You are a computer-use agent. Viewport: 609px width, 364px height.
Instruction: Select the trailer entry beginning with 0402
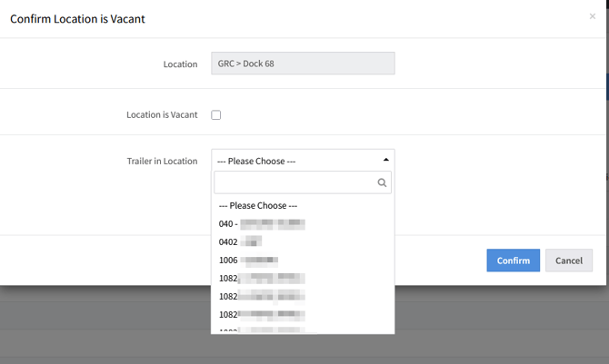coord(241,241)
